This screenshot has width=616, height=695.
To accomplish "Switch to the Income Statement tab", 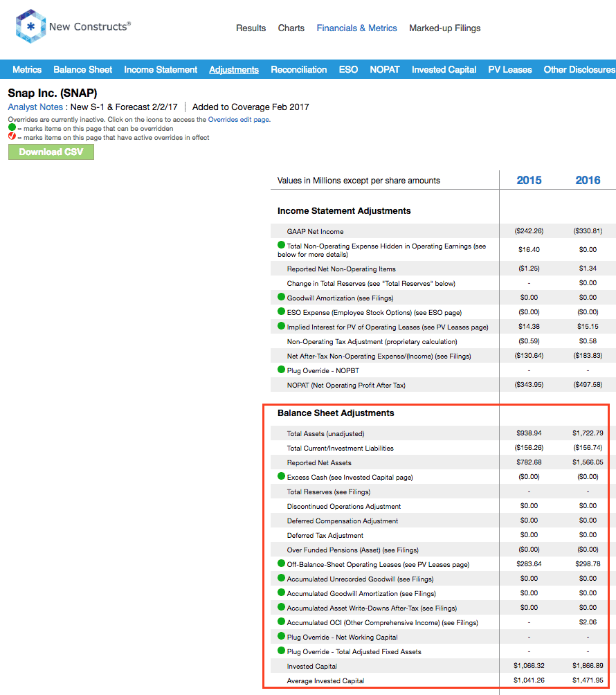I will [x=161, y=70].
